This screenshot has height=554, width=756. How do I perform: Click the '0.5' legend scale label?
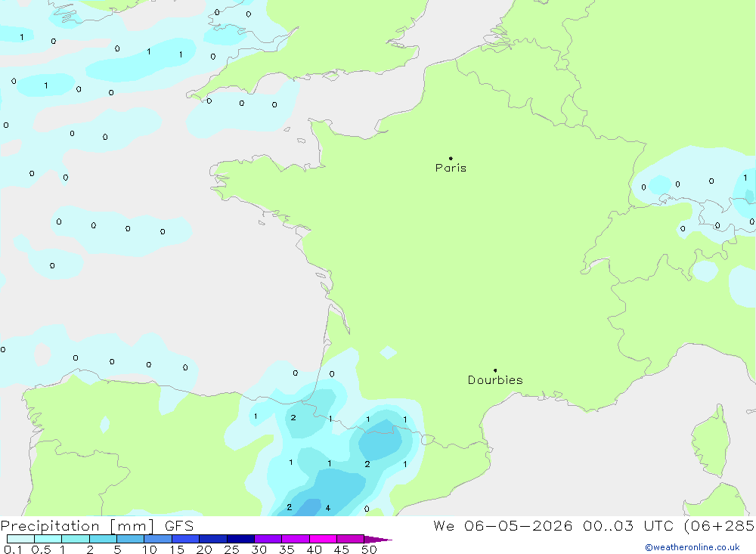(41, 549)
